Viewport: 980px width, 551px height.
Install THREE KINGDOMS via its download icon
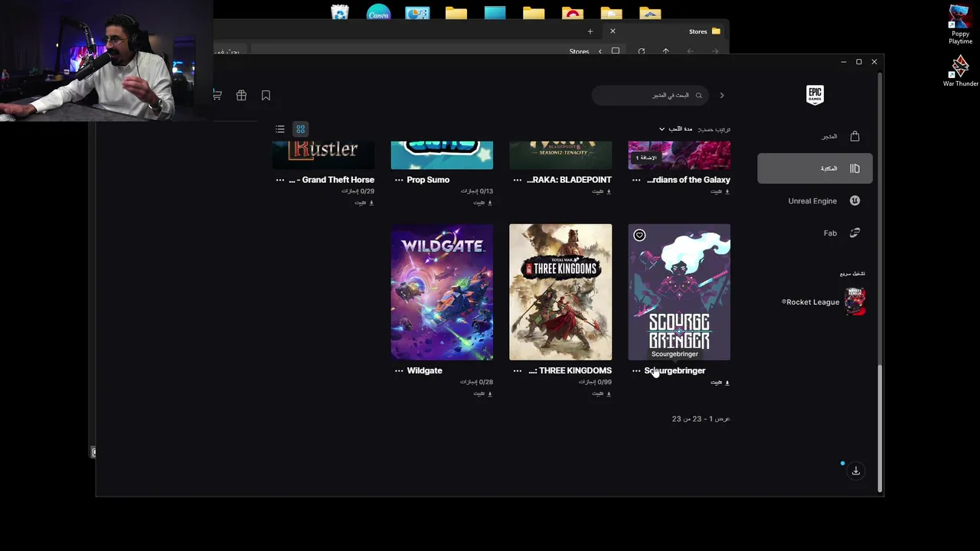coord(609,394)
